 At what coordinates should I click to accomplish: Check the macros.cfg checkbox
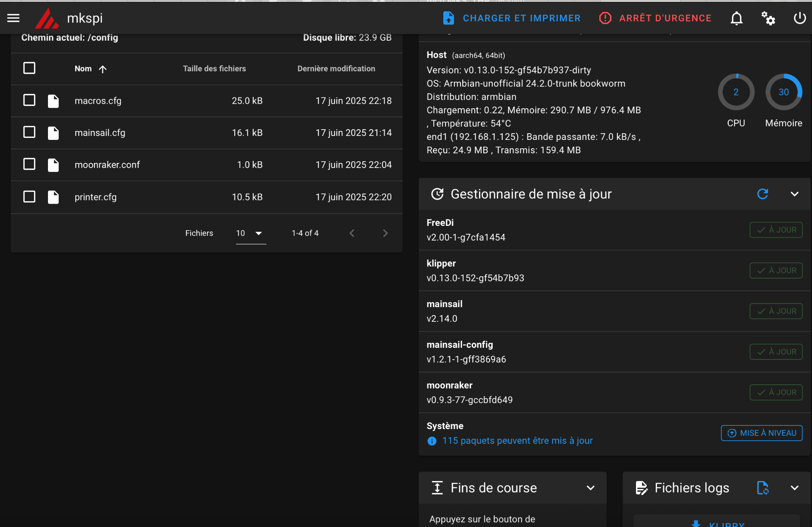pos(29,100)
